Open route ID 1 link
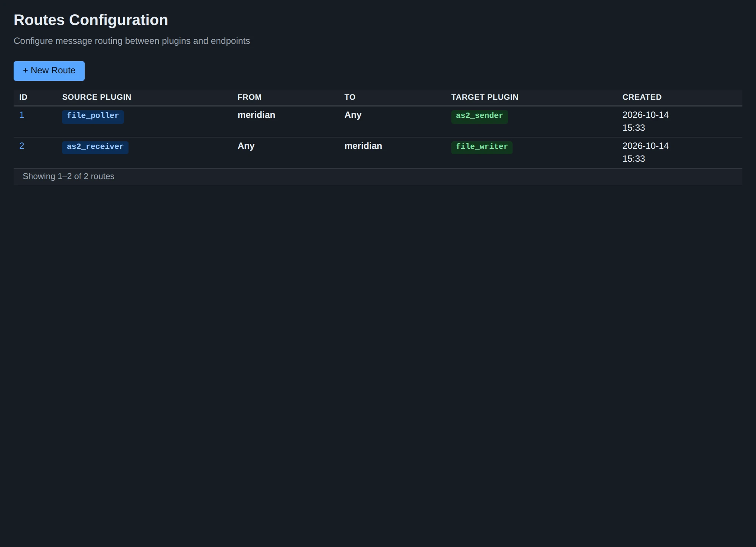 pos(22,115)
